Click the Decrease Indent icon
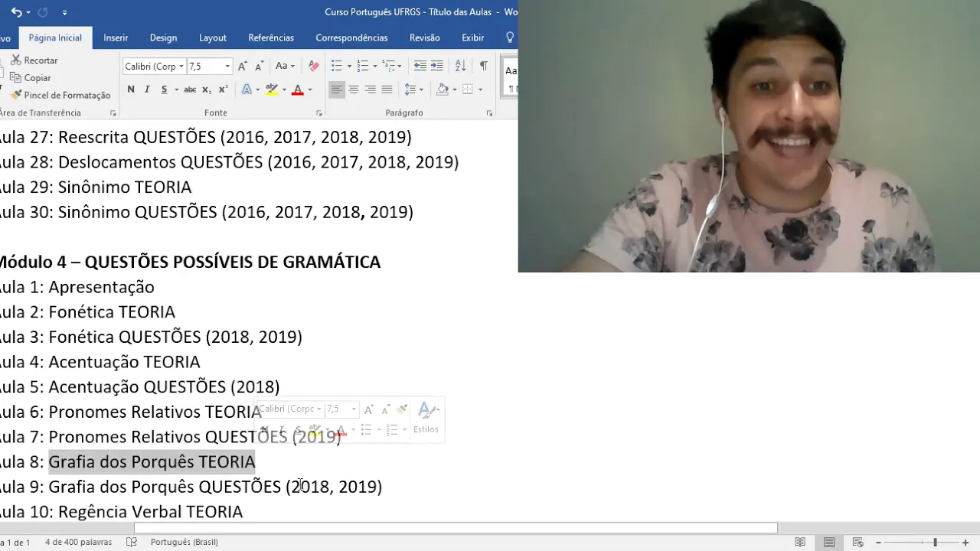980x551 pixels. (x=420, y=67)
